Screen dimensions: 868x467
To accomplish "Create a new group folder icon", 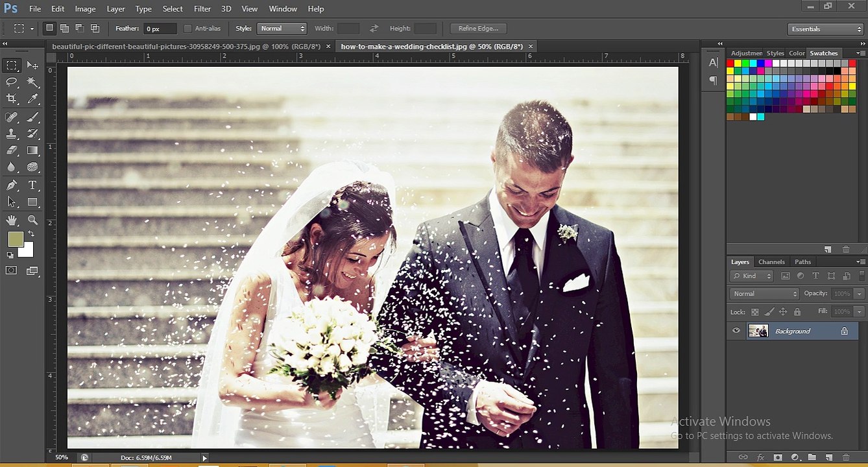I will point(812,457).
